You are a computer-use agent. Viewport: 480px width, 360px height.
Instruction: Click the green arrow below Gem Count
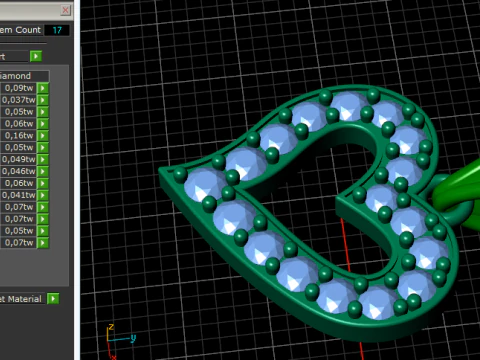tap(36, 56)
